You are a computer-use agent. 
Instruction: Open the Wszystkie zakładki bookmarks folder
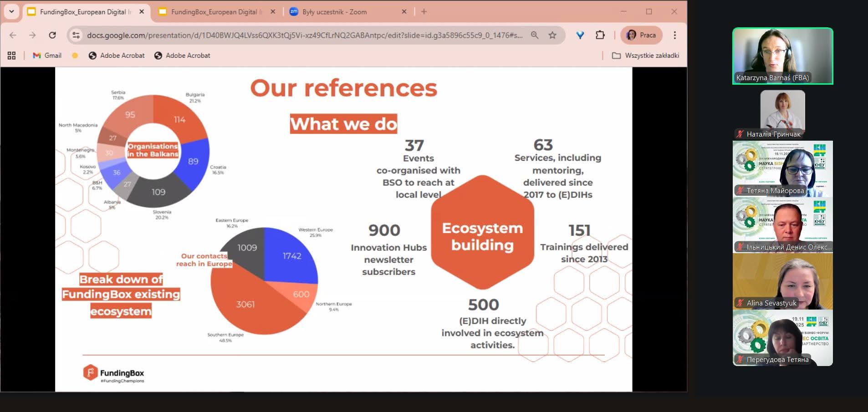(x=645, y=56)
